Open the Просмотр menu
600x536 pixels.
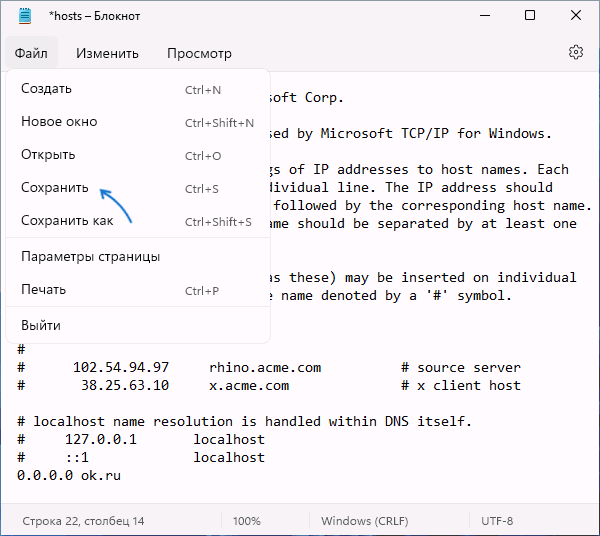coord(199,53)
